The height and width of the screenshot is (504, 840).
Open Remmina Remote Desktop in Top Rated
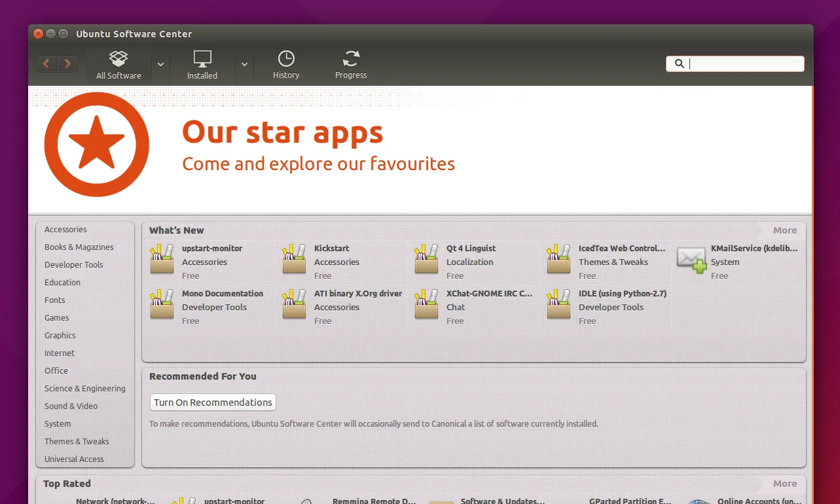coord(374,501)
